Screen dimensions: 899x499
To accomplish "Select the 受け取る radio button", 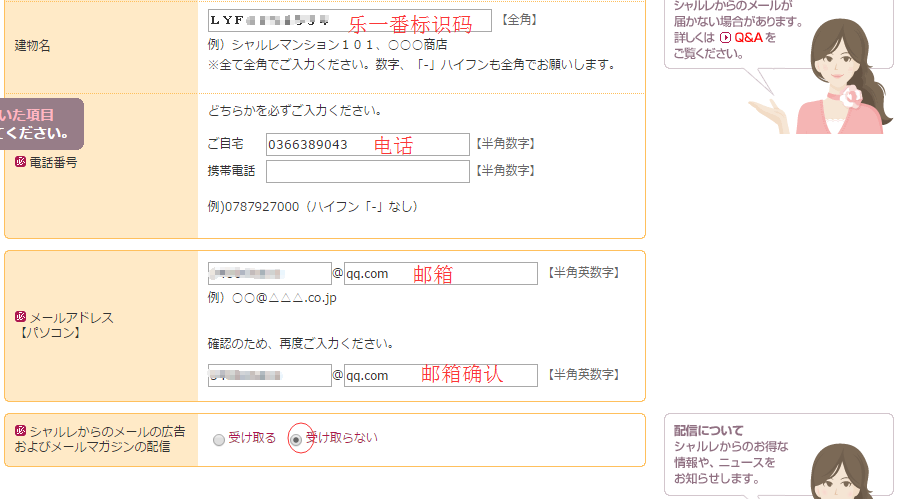I will 219,439.
